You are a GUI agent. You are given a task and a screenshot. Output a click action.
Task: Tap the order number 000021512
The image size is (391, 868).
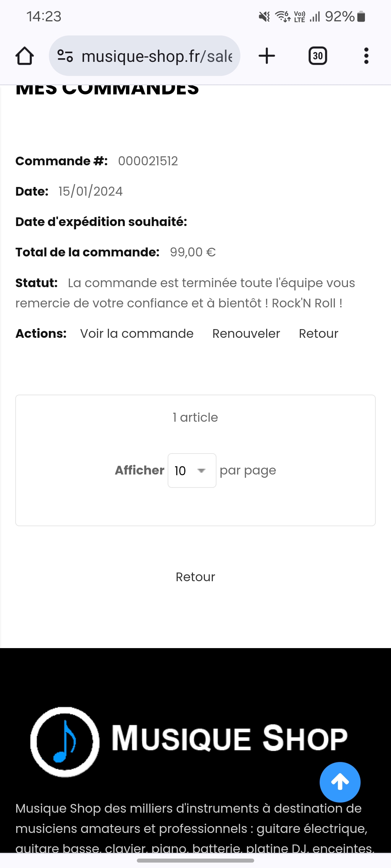tap(148, 161)
